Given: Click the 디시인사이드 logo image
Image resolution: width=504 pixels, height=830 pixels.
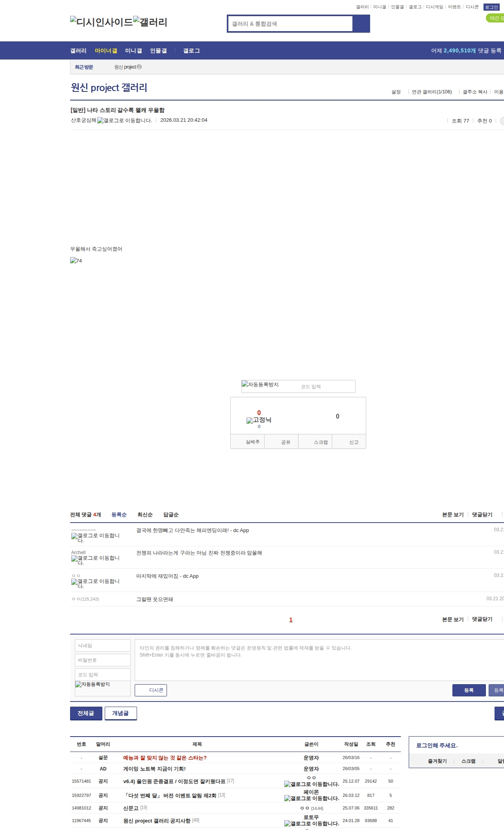Looking at the screenshot, I should [x=102, y=22].
